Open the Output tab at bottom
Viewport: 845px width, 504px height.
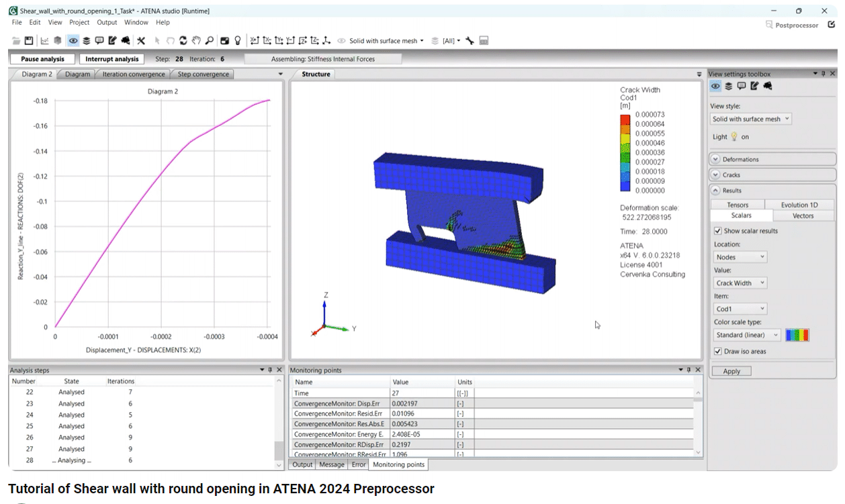pyautogui.click(x=302, y=464)
